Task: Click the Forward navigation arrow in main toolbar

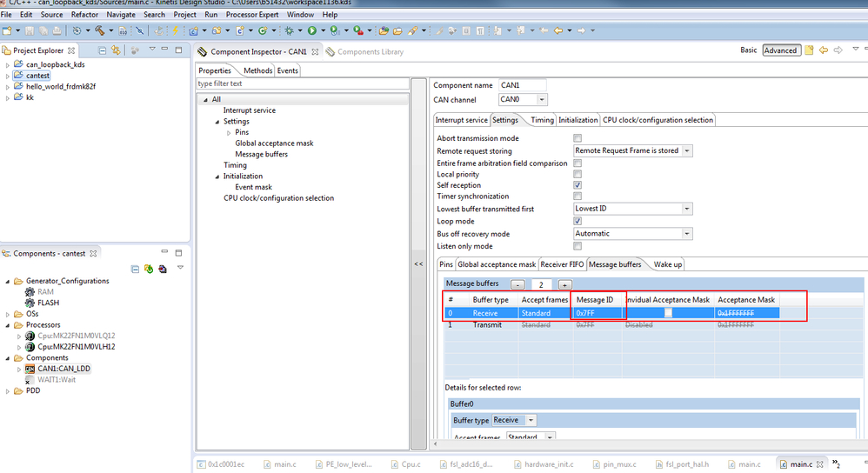Action: pyautogui.click(x=581, y=31)
